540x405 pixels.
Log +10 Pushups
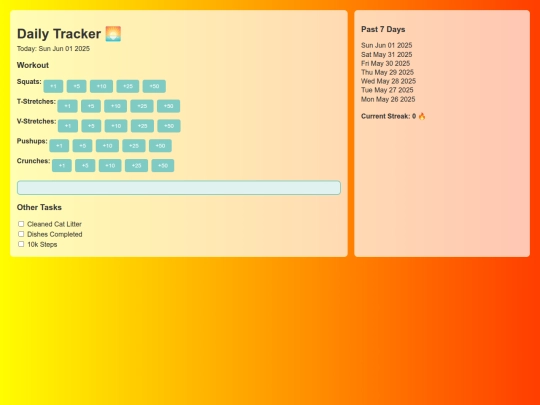pyautogui.click(x=107, y=146)
